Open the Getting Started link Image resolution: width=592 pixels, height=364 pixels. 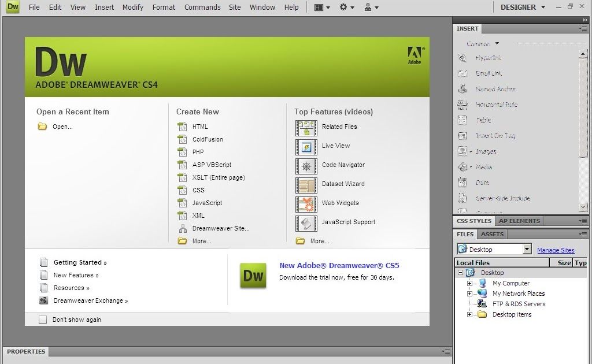pos(80,262)
